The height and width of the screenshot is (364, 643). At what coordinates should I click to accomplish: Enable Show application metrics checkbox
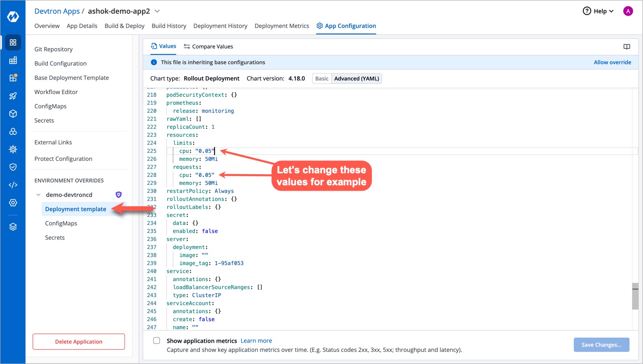[157, 341]
